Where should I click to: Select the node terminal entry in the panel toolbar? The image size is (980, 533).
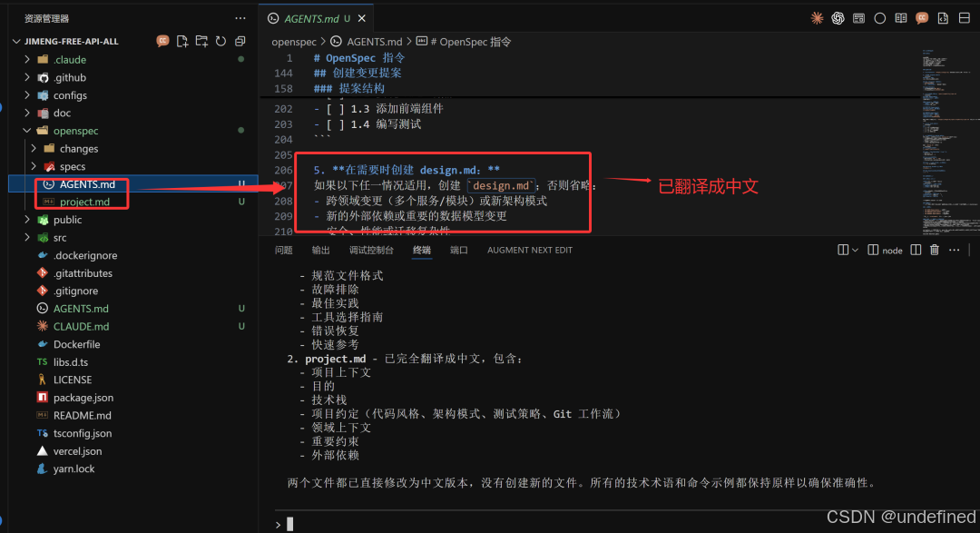(885, 251)
